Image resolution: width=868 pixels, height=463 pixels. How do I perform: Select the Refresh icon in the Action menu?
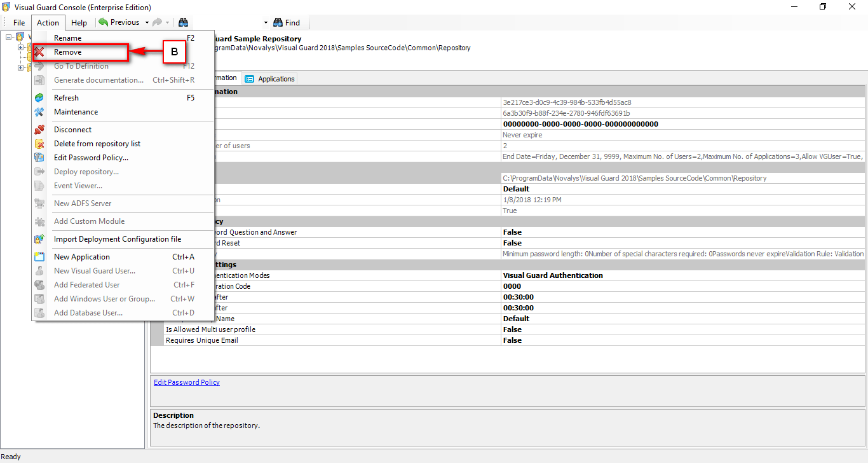pyautogui.click(x=39, y=97)
